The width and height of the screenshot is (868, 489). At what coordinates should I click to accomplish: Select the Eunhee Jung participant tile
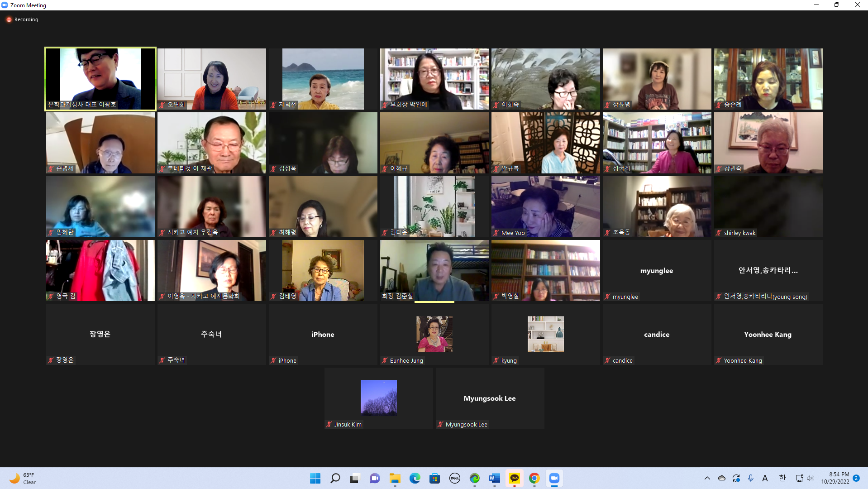(x=434, y=334)
